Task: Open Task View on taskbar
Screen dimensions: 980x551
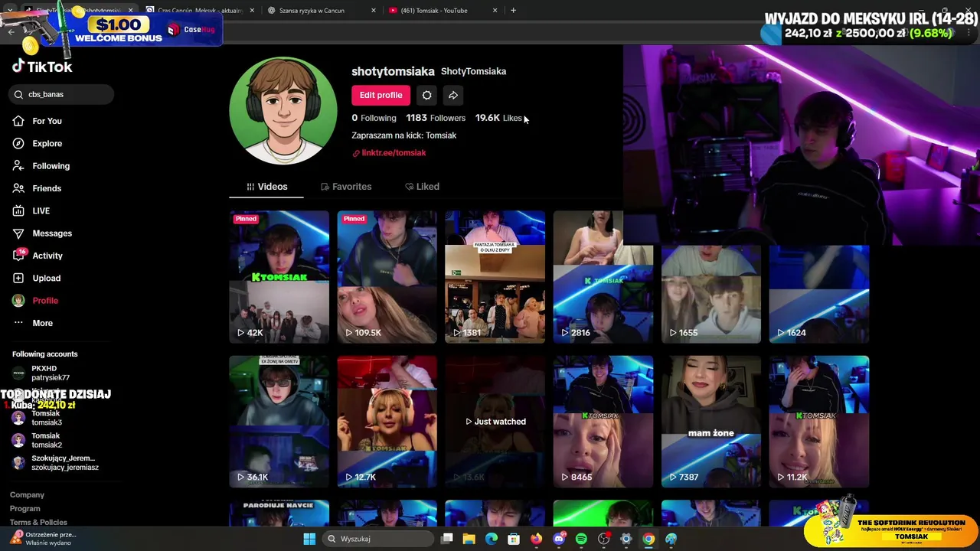Action: [x=447, y=539]
